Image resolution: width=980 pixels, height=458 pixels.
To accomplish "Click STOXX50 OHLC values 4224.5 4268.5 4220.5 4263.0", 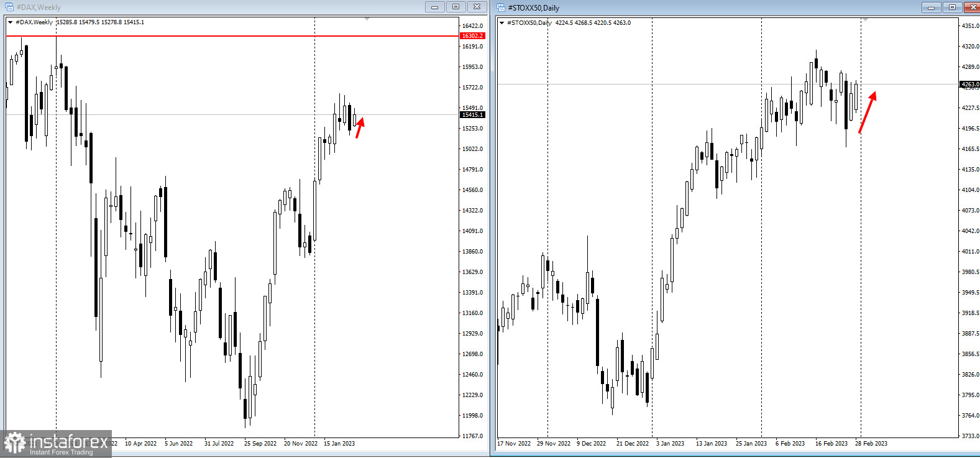I will pos(593,23).
